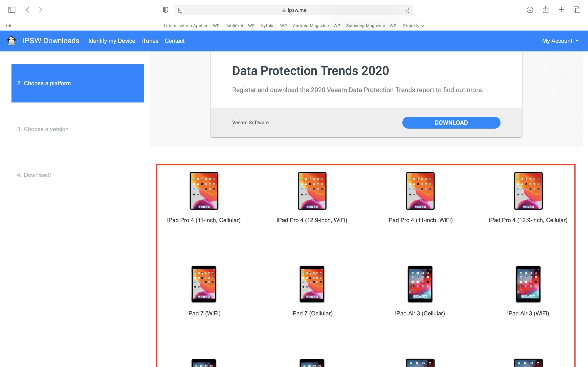This screenshot has width=588, height=367.
Task: Open a new tab with the plus icon
Action: tap(561, 10)
